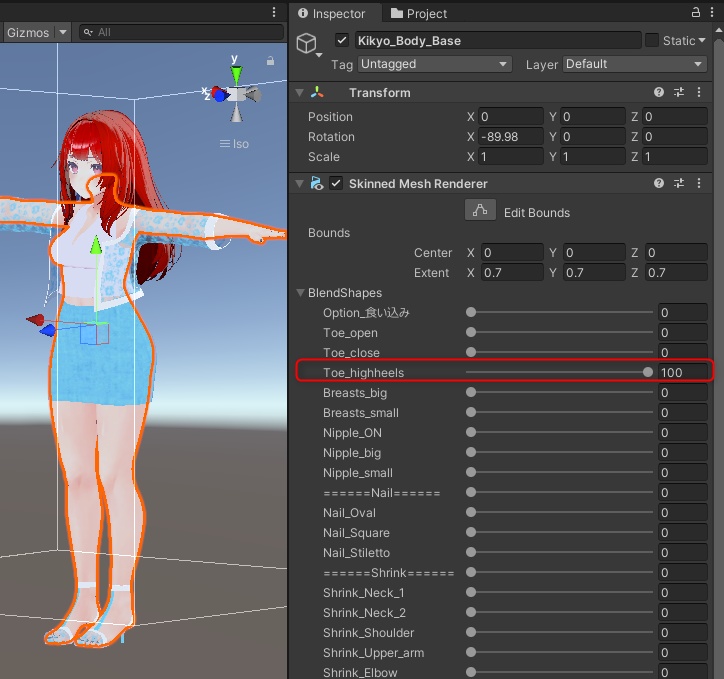Open Skinned Mesh Renderer help icon
724x679 pixels.
click(659, 184)
